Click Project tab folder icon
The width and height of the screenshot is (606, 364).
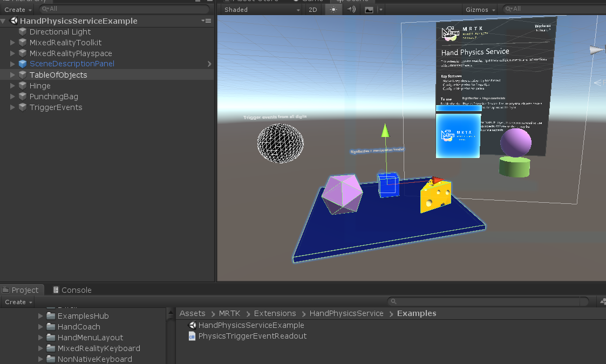pos(6,290)
